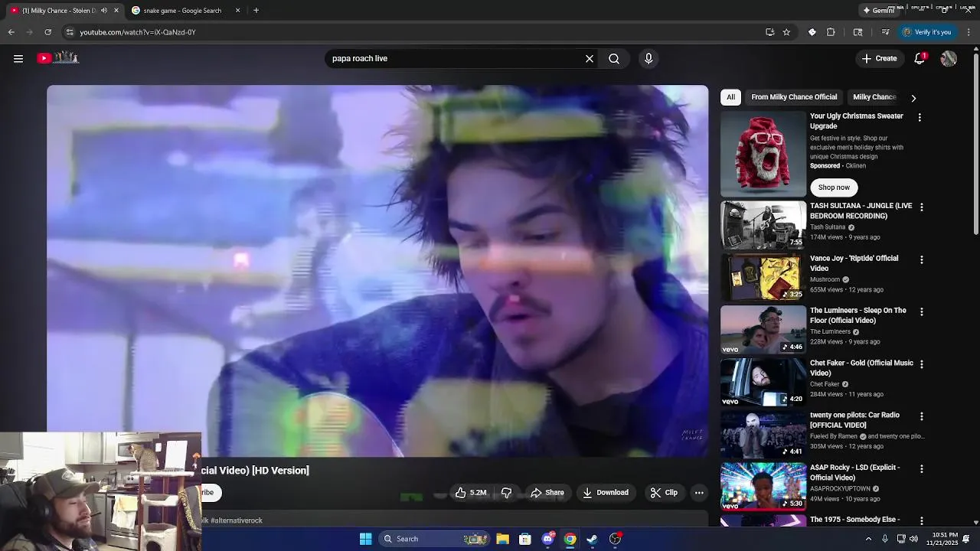Clip the video
This screenshot has width=980, height=551.
664,493
